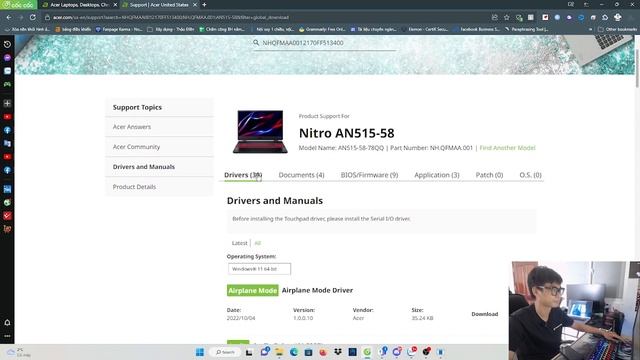Image resolution: width=640 pixels, height=360 pixels.
Task: Open the first Facebook shortcut in the sidebar
Action: click(x=7, y=130)
